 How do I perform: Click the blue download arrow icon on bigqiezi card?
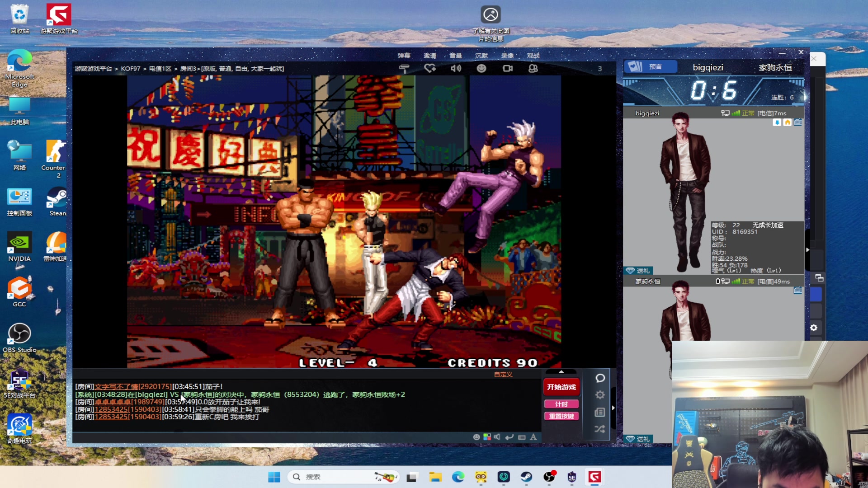pos(777,122)
